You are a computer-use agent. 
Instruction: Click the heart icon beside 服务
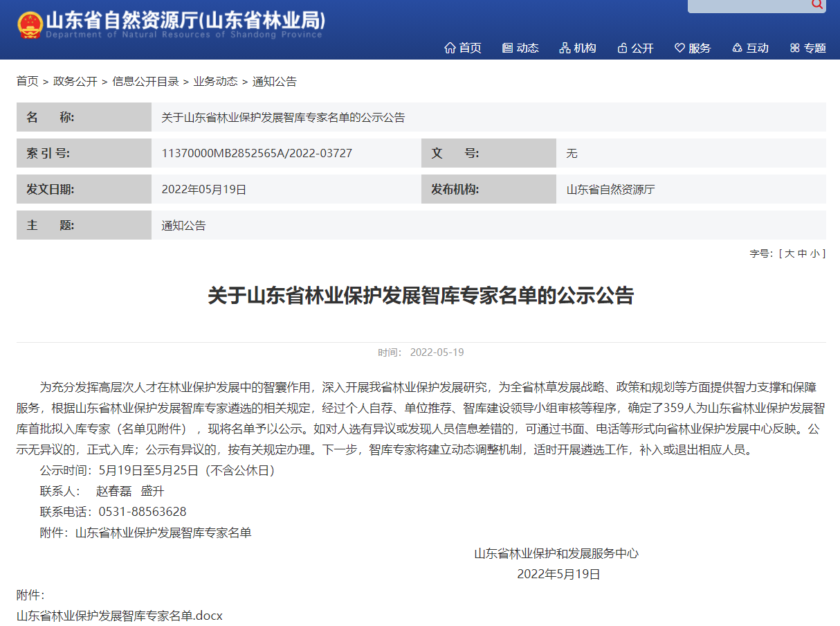(x=679, y=48)
